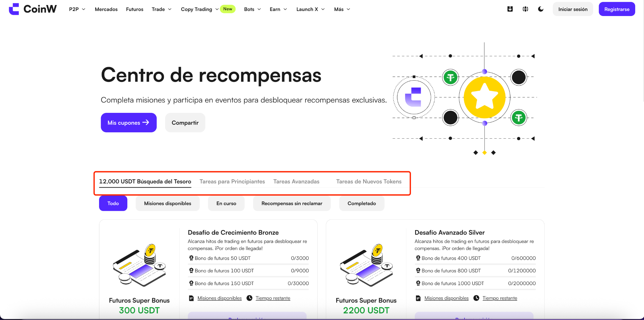Click the badge icon beside 400 USDT bonus
The height and width of the screenshot is (320, 644).
[418, 258]
